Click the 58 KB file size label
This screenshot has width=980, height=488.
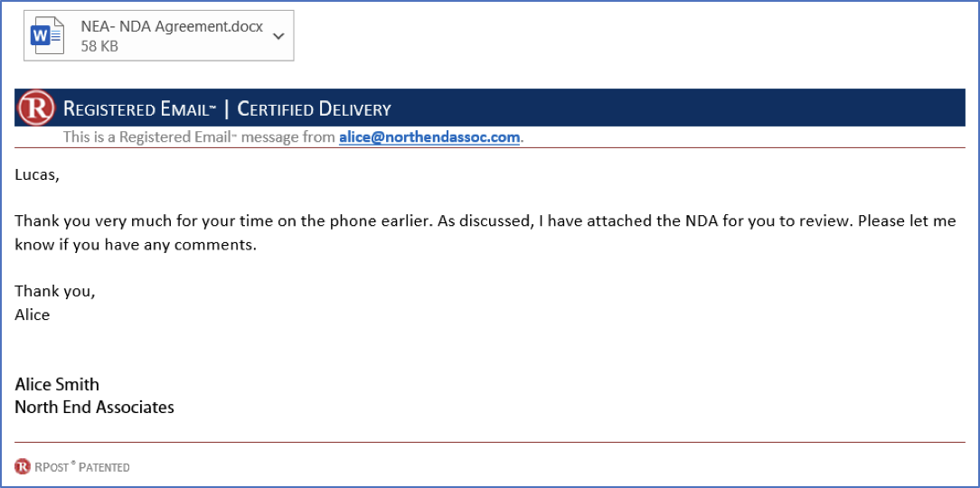[x=99, y=46]
